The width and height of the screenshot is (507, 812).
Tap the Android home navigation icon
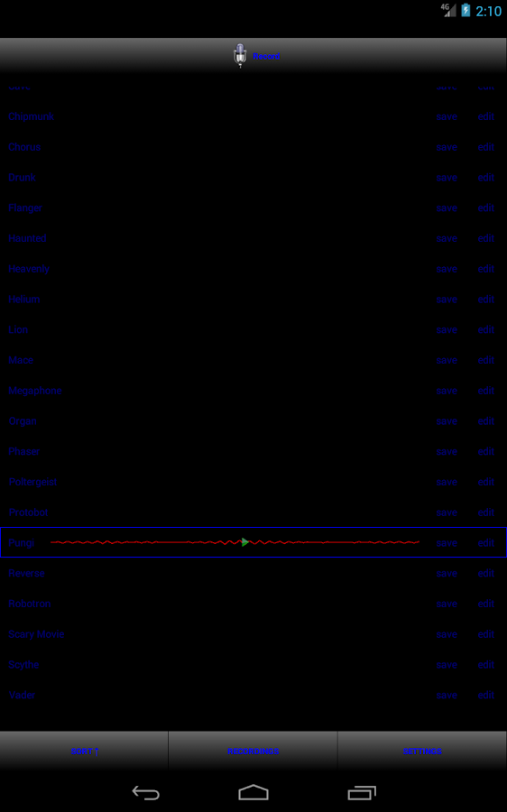pos(253,793)
